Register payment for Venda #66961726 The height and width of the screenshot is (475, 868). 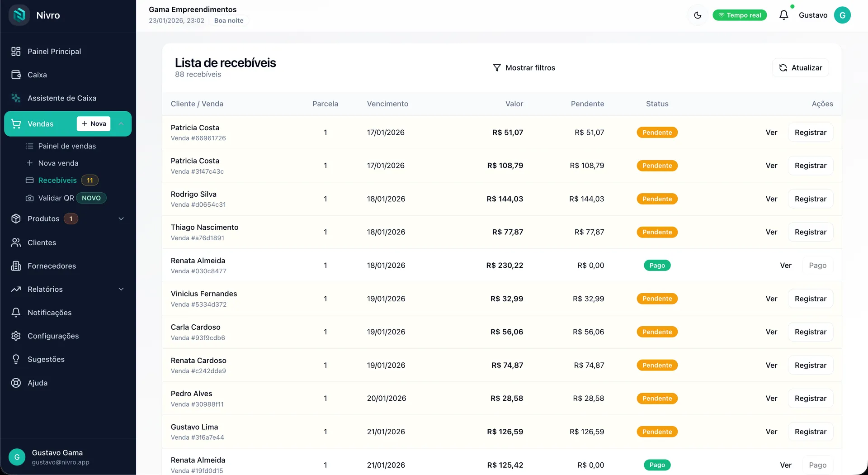point(811,133)
